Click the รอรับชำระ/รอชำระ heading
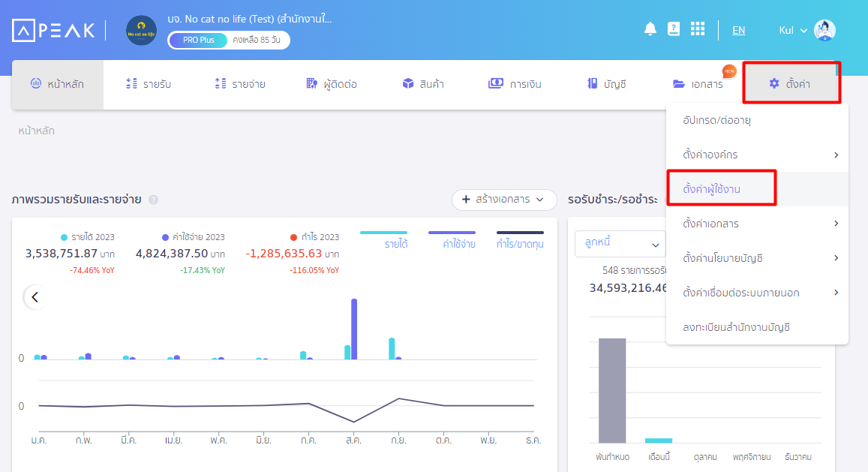Viewport: 868px width, 472px height. (613, 200)
